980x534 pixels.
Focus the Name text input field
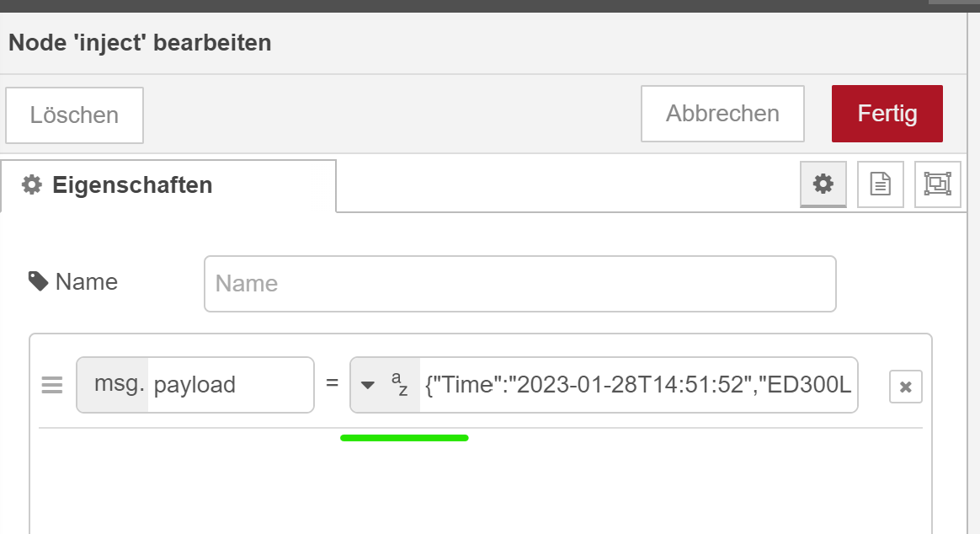coord(519,284)
